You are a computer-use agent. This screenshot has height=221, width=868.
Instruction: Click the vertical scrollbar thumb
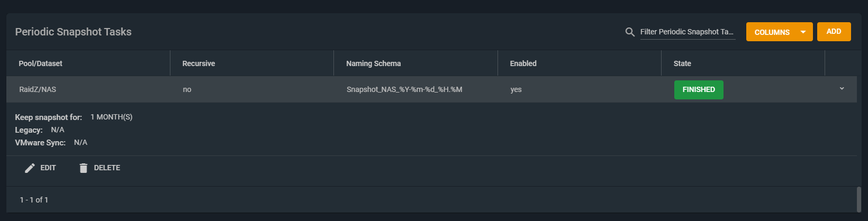point(858,199)
